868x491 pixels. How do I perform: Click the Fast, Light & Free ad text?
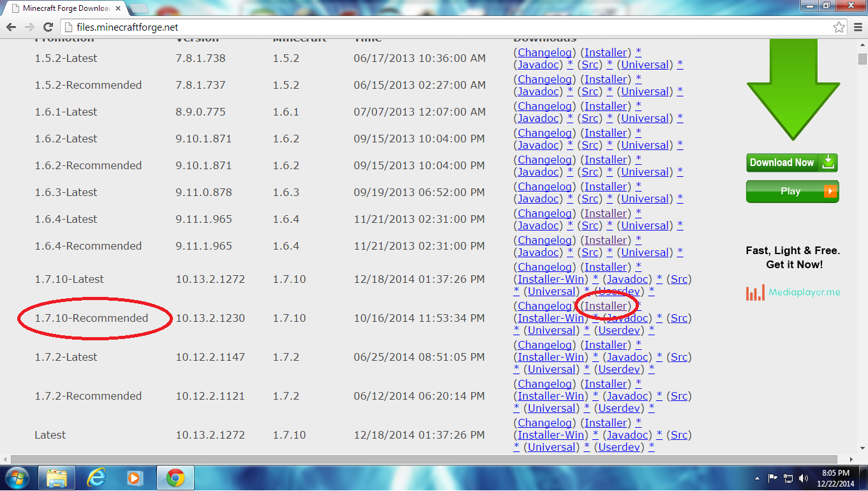coord(793,257)
